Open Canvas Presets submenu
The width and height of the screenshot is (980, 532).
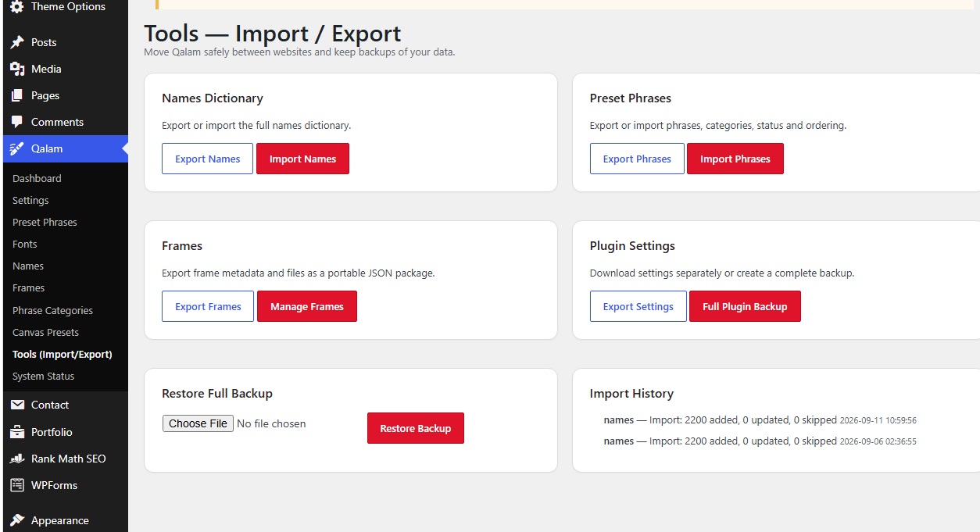[x=45, y=332]
